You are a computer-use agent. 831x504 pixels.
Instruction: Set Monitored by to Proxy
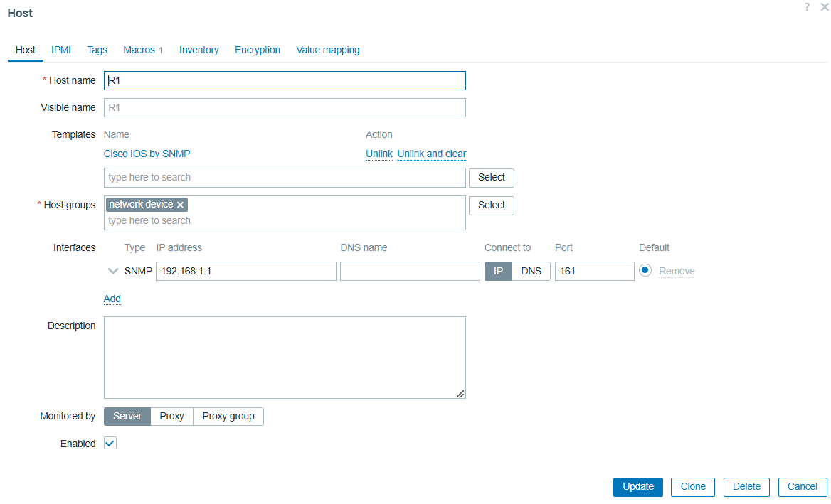[171, 417]
